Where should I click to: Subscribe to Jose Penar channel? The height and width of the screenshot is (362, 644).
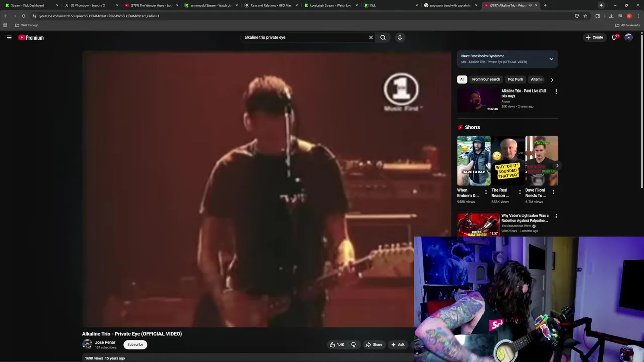[135, 345]
